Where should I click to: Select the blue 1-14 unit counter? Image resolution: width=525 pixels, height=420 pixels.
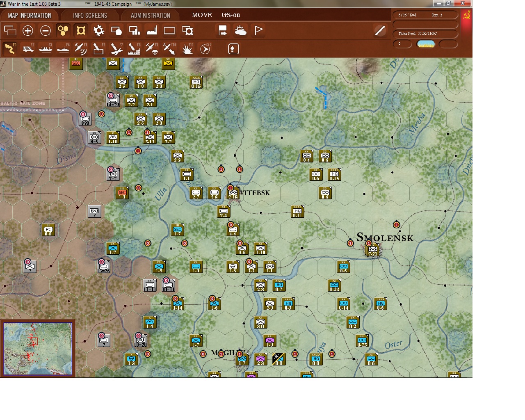(178, 304)
